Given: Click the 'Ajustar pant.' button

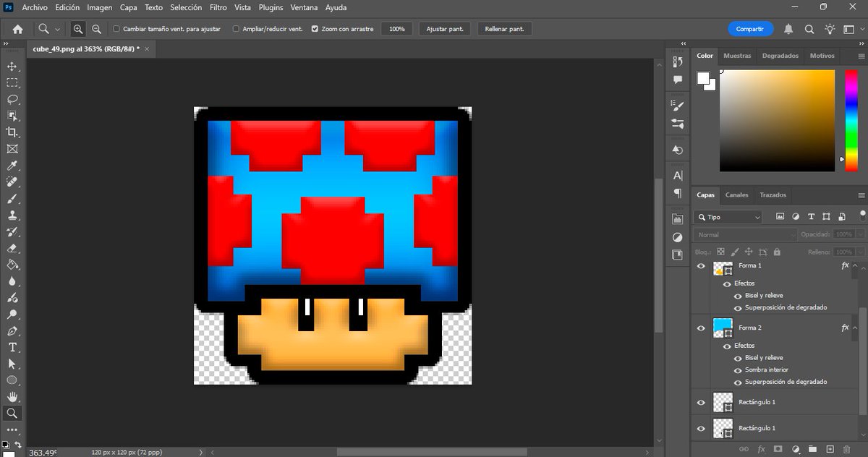Looking at the screenshot, I should 445,29.
